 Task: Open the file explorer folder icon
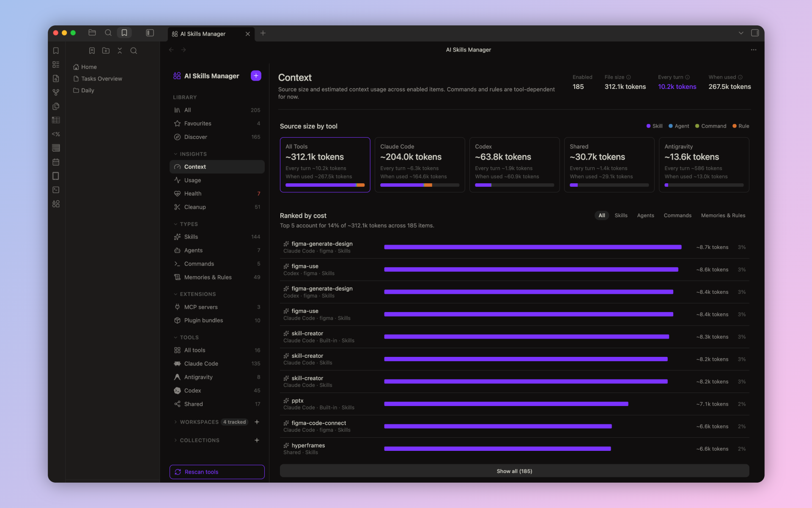[92, 33]
